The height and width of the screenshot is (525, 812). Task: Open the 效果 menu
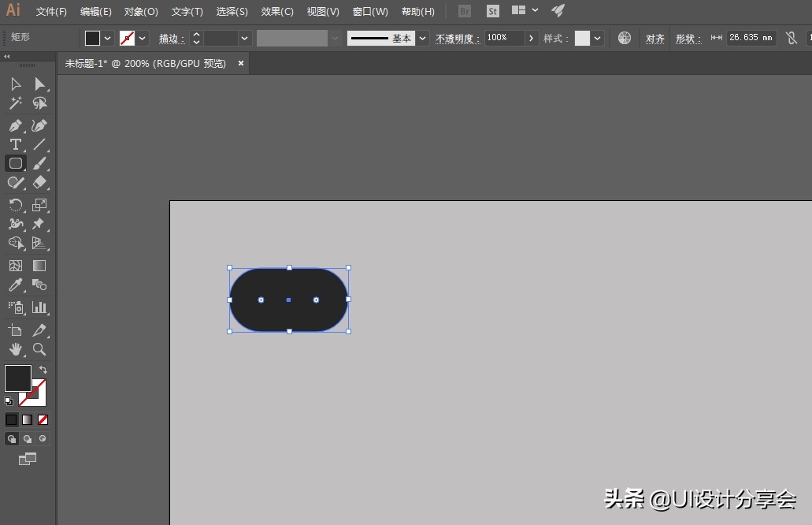coord(276,11)
